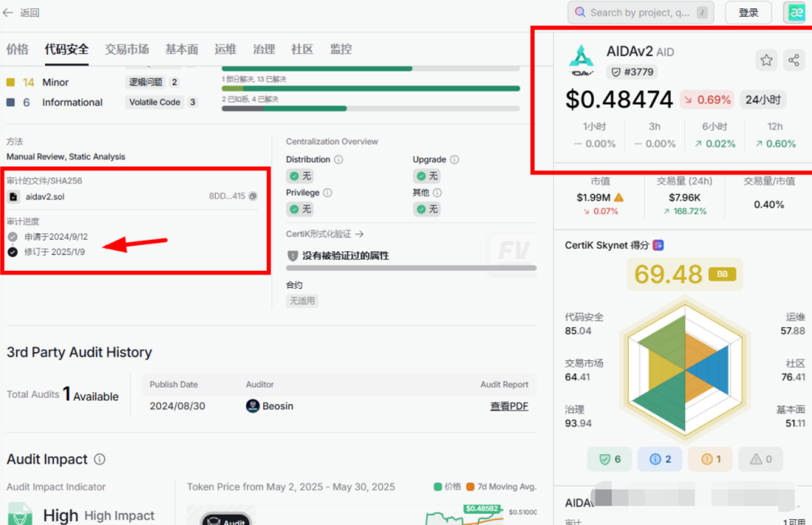This screenshot has width=812, height=525.
Task: Share AIDAv2 using the share icon
Action: pos(795,59)
